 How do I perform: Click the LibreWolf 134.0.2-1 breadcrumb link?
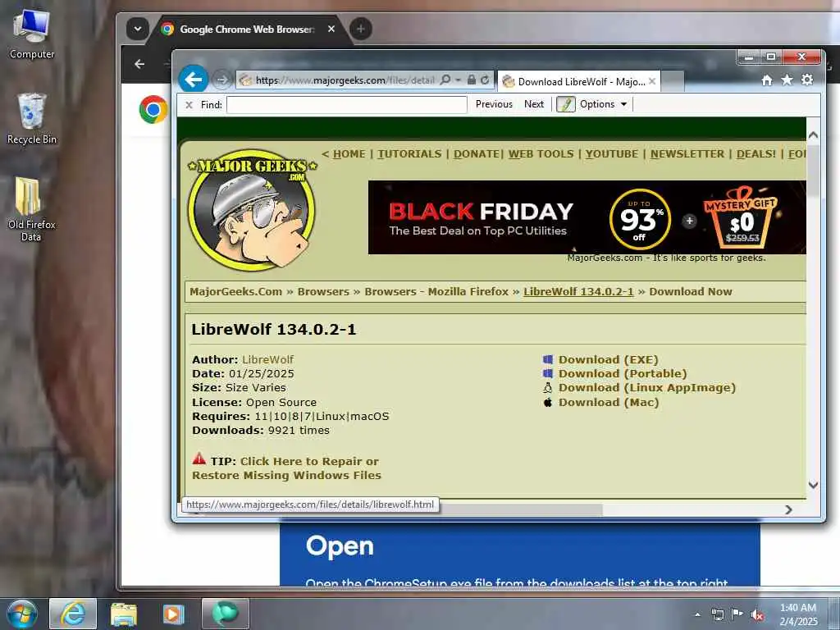pyautogui.click(x=578, y=291)
